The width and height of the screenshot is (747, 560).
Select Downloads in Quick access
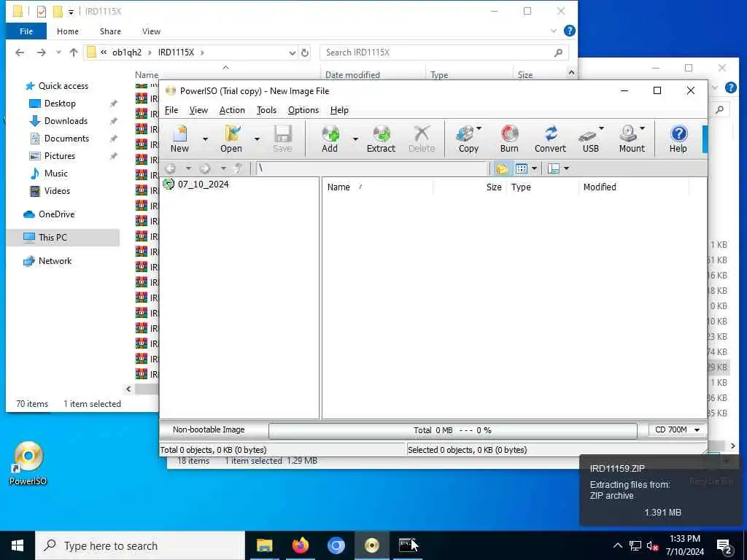66,121
